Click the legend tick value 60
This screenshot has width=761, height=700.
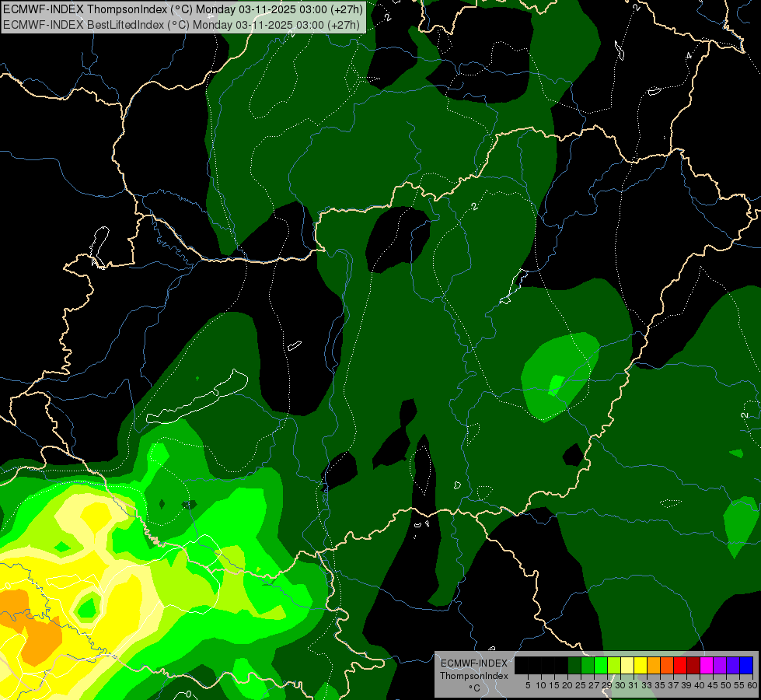752,685
